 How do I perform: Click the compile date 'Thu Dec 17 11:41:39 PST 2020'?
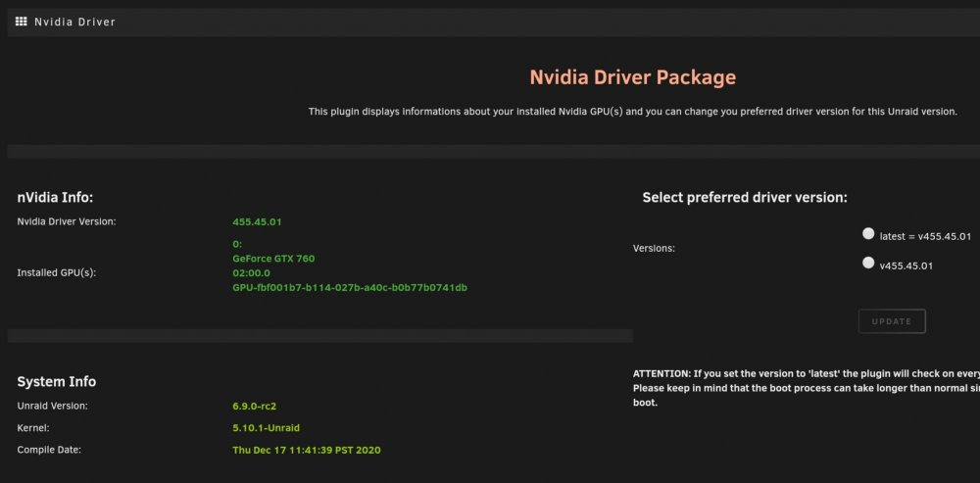click(x=306, y=450)
